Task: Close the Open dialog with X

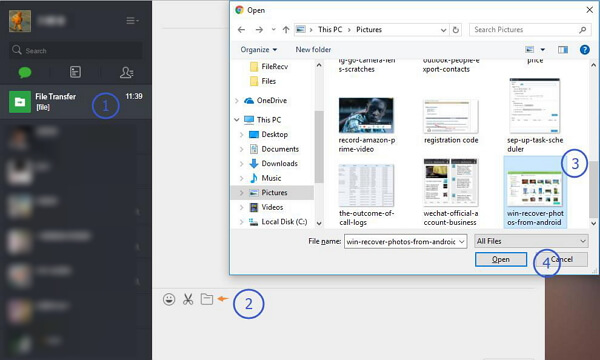Action: [x=589, y=10]
